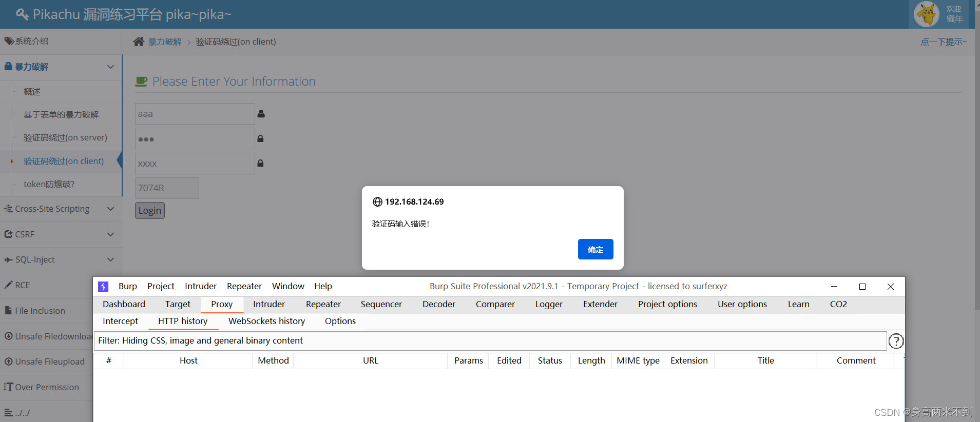
Task: Click the history filter bar
Action: point(490,341)
